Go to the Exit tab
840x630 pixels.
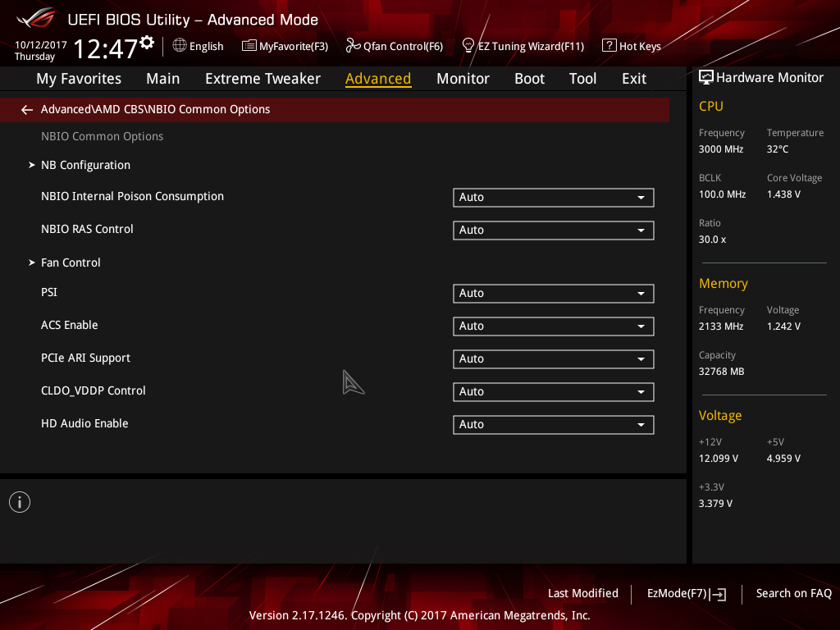[x=634, y=79]
